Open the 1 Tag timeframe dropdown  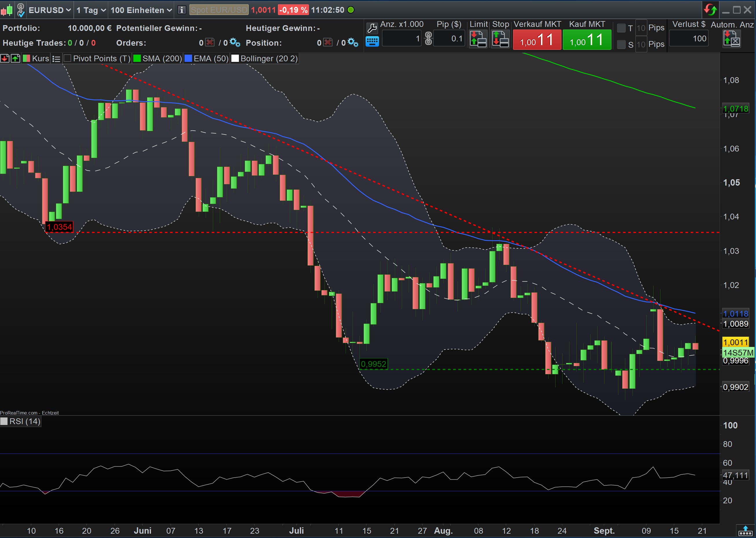coord(91,10)
